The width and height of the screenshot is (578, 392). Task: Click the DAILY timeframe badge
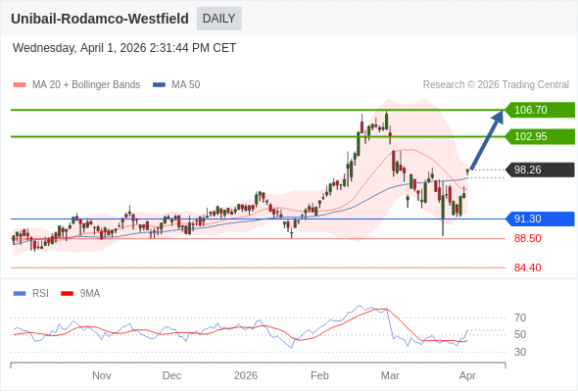(219, 19)
